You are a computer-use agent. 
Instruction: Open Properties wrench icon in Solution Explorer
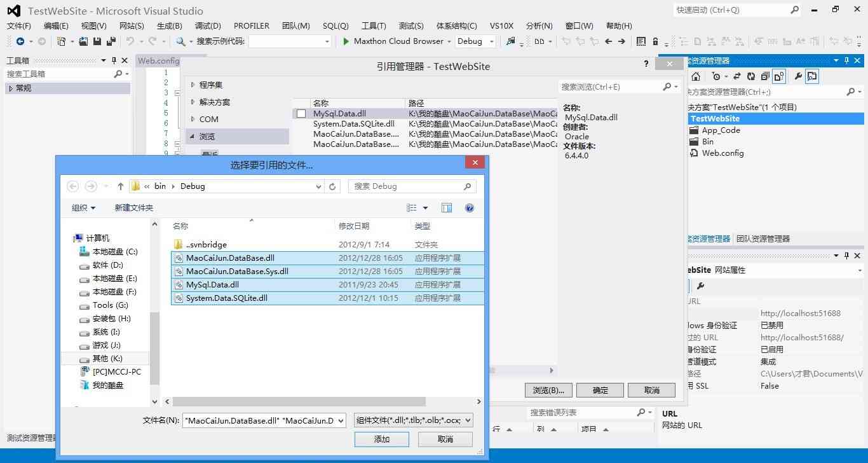pyautogui.click(x=798, y=76)
